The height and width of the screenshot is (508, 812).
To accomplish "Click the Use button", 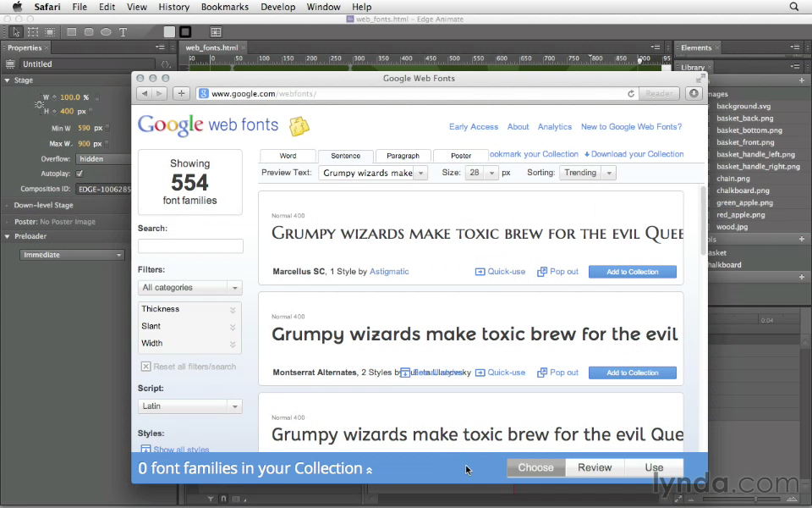I will pos(654,467).
